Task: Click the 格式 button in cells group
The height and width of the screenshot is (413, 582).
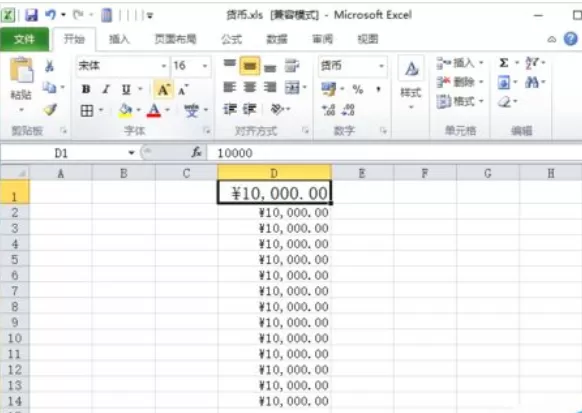Action: pos(460,101)
